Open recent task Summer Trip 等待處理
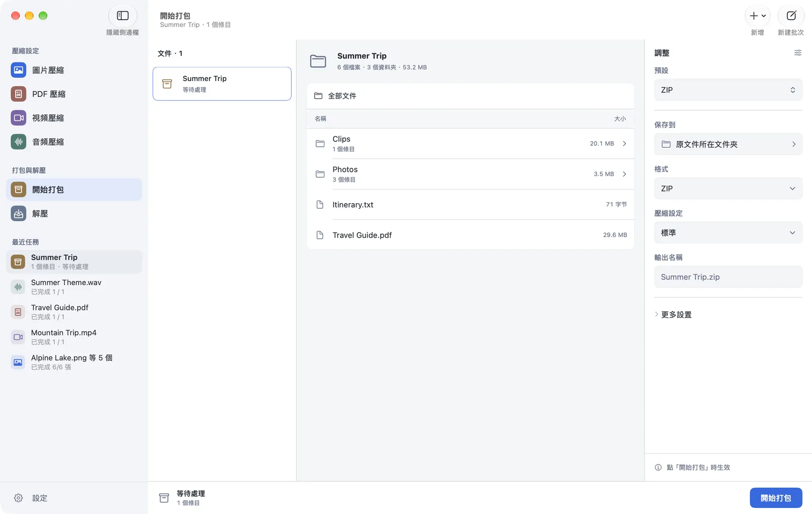The image size is (812, 514). (x=74, y=262)
